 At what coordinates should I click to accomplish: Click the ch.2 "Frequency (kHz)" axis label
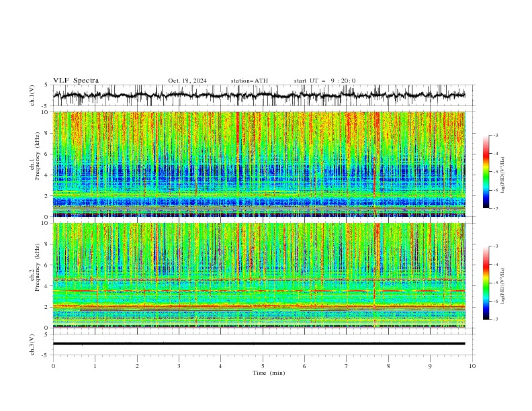tap(37, 267)
